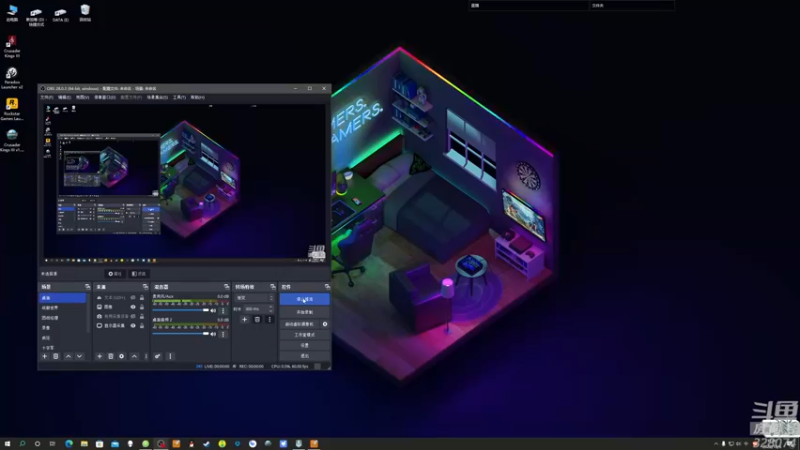The width and height of the screenshot is (800, 450).
Task: Add a new source with the plus icon
Action: point(99,356)
